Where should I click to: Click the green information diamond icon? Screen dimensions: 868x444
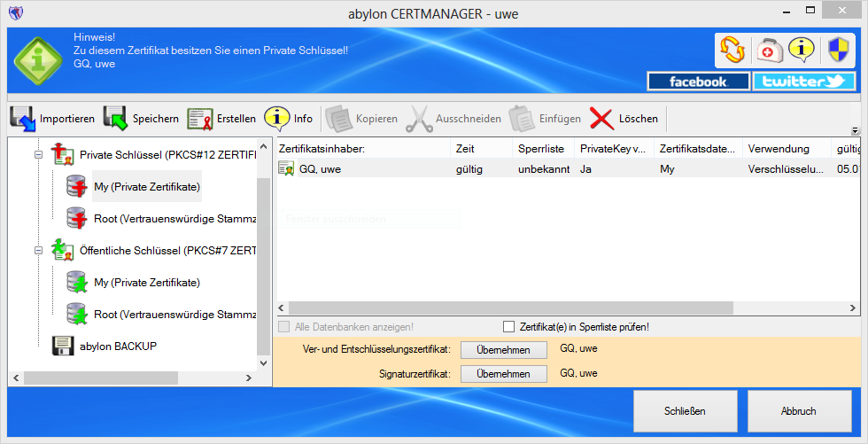pos(38,61)
